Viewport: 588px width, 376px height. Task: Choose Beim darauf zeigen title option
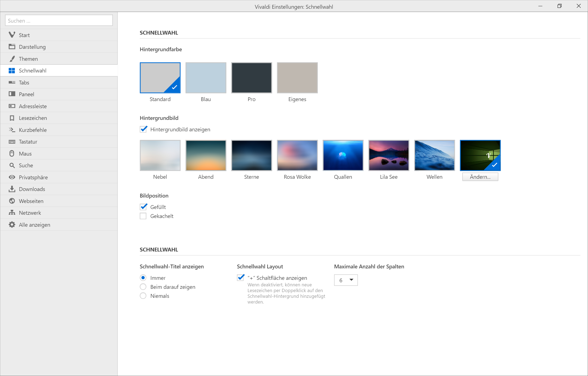[143, 287]
